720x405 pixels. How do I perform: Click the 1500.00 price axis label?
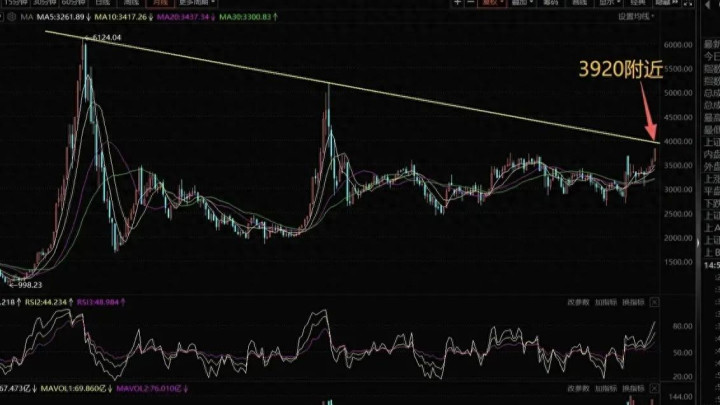click(x=678, y=262)
